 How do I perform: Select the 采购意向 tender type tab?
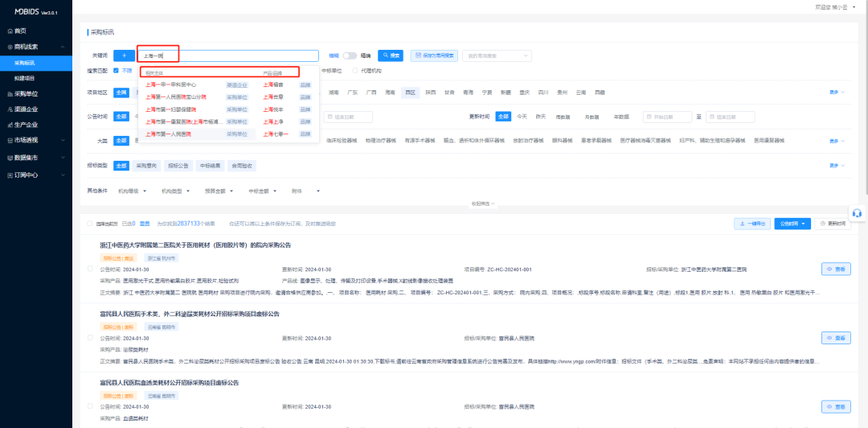click(x=147, y=165)
